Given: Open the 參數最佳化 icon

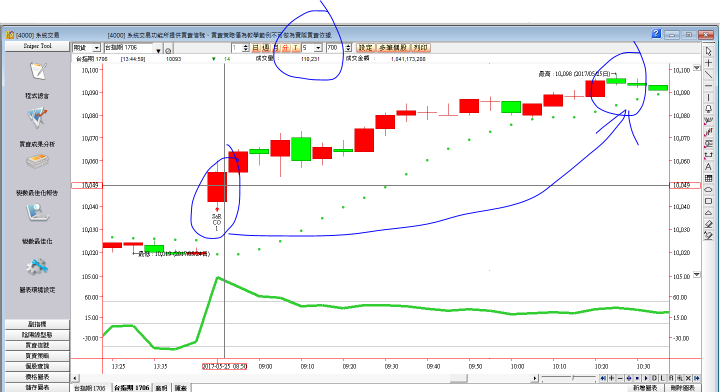Looking at the screenshot, I should coord(37,213).
